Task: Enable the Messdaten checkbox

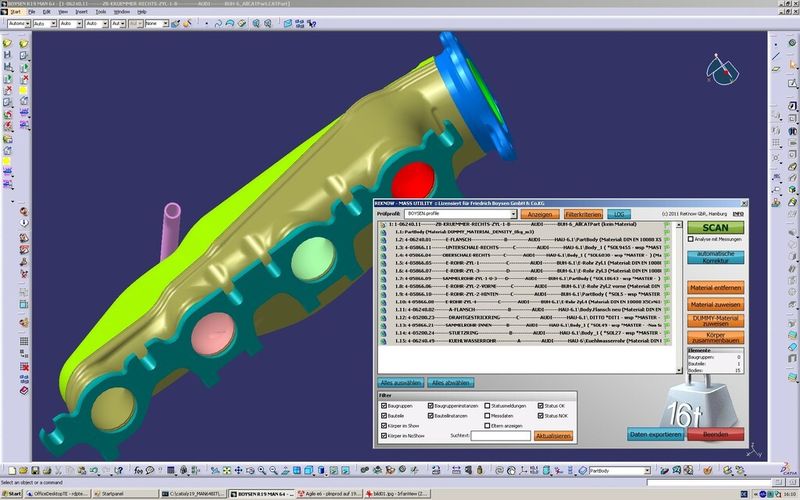Action: tap(487, 416)
